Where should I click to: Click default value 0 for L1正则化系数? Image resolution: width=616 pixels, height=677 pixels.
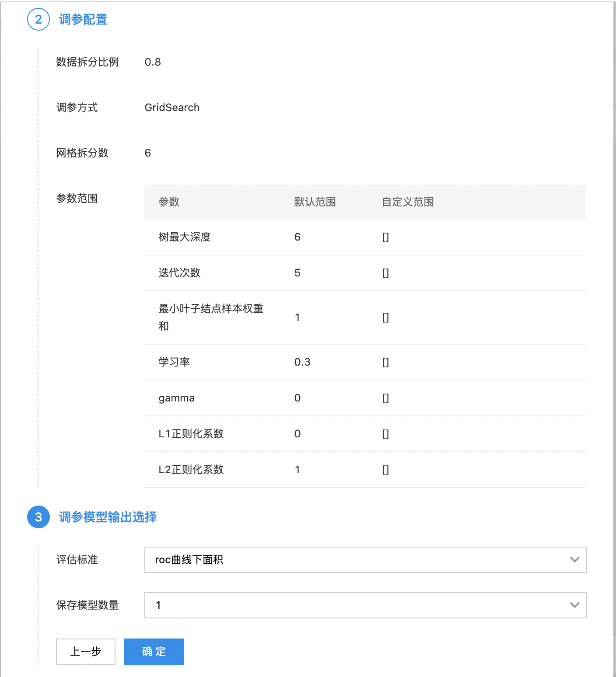(297, 434)
